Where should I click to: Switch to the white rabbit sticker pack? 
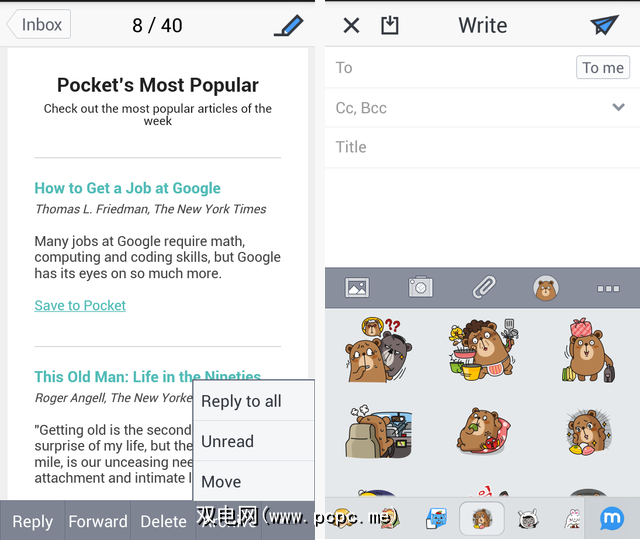573,519
